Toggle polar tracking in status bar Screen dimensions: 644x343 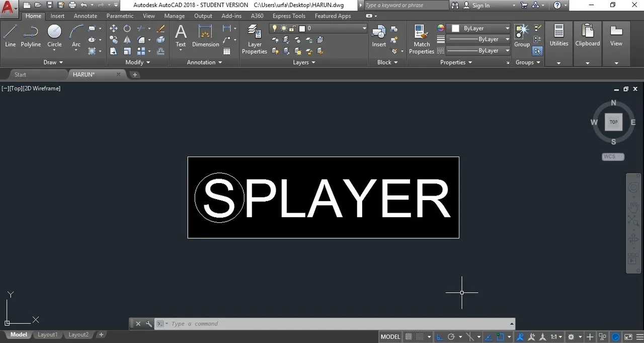click(451, 337)
